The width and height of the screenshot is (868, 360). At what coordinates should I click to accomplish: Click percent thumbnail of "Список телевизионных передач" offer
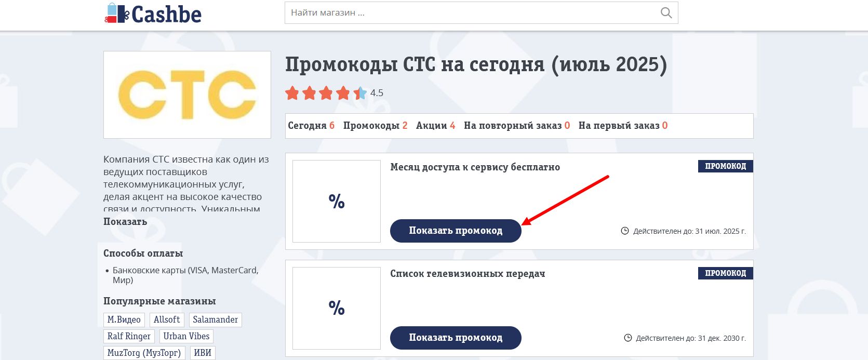(x=337, y=308)
